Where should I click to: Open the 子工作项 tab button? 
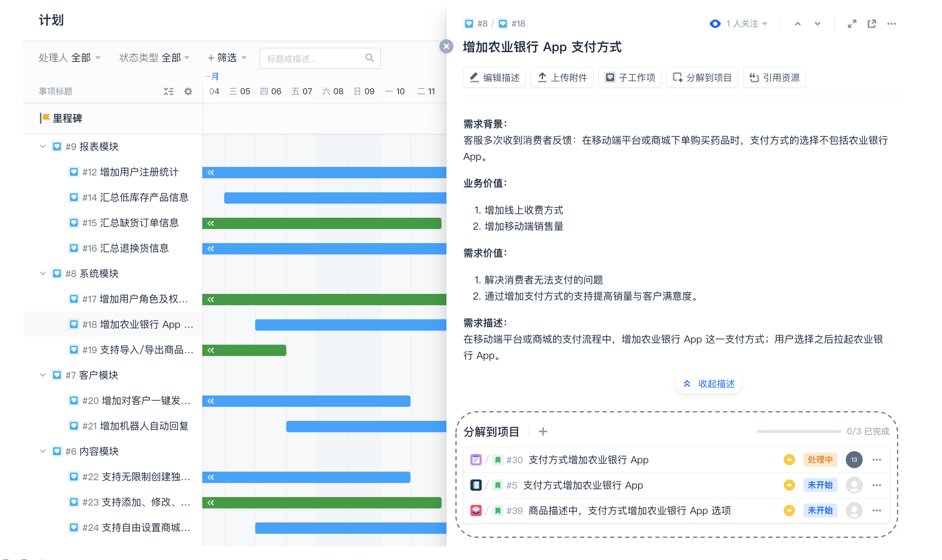tap(630, 77)
